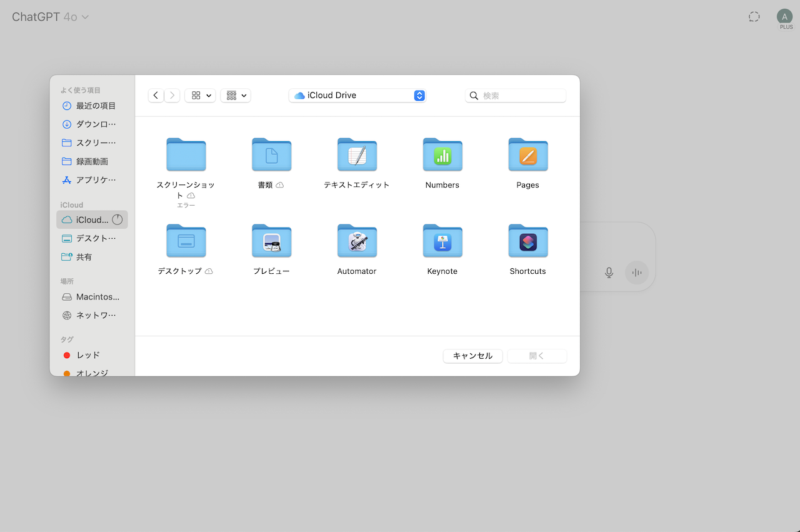The image size is (800, 532).
Task: Open the icon view mode dropdown
Action: point(200,96)
